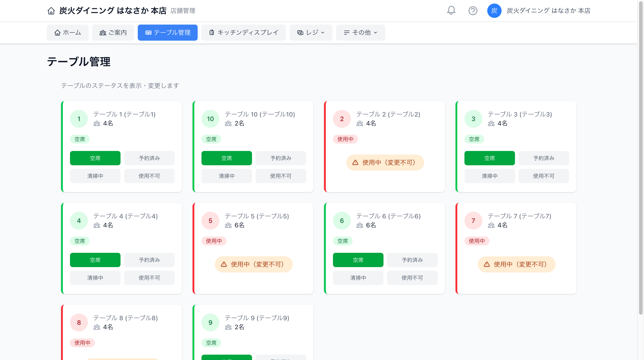
Task: Click the people icon on Table 6
Action: tap(360, 225)
